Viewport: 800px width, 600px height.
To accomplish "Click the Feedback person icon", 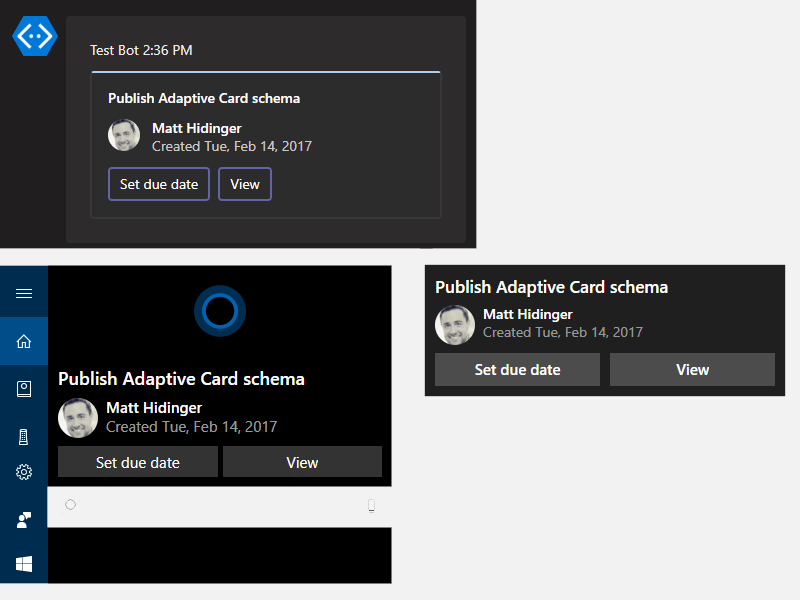I will 23,520.
